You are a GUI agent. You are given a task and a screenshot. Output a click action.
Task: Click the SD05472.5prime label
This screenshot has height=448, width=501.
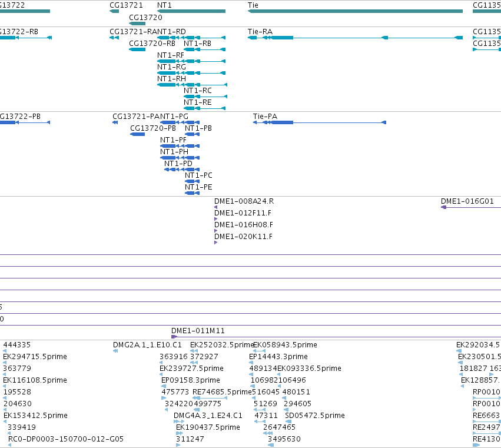(x=315, y=416)
